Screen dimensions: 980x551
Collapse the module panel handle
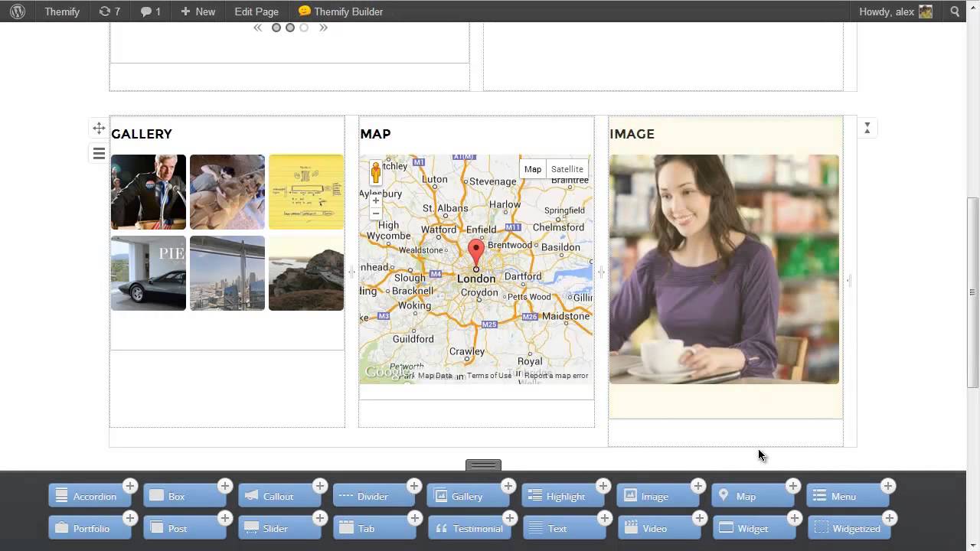pos(484,465)
